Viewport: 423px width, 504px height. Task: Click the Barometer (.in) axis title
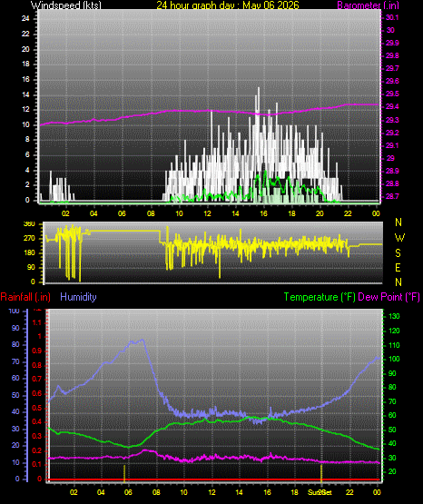[368, 5]
